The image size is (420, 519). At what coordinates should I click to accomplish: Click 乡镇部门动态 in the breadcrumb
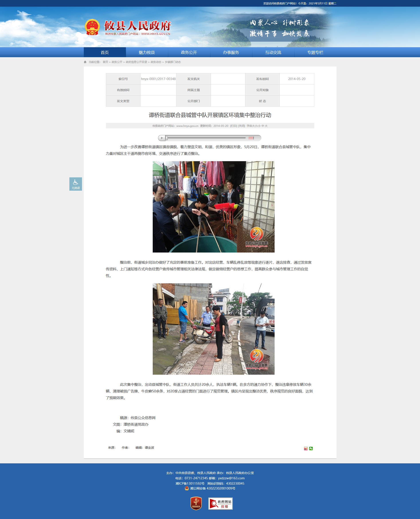tap(173, 62)
